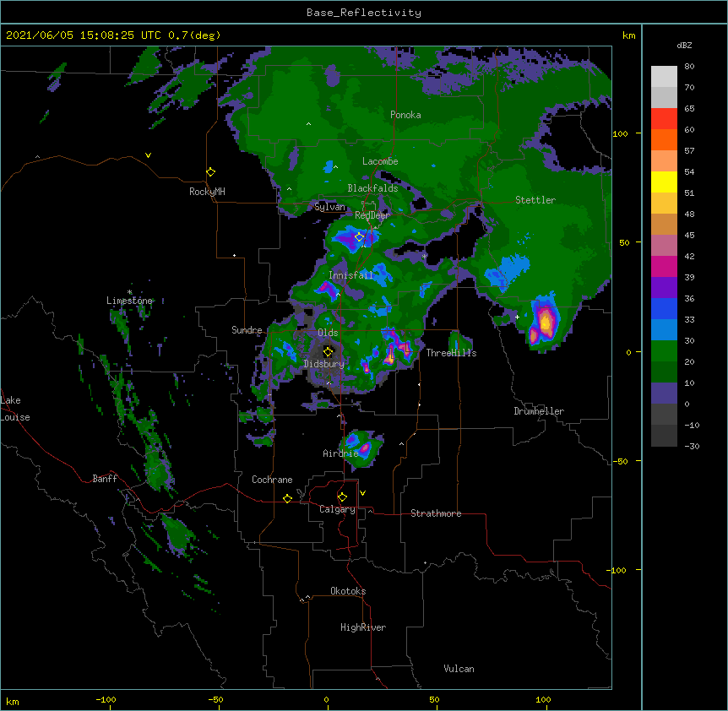Click the Vulcan town label
This screenshot has height=711, width=728.
(459, 669)
